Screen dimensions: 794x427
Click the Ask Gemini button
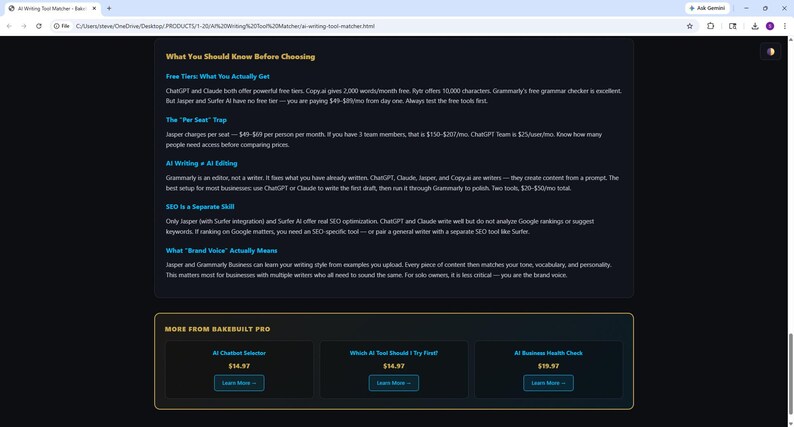[707, 8]
